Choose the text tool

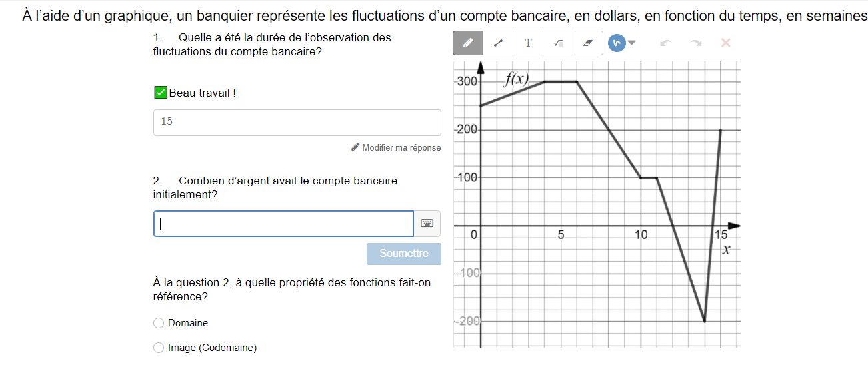(x=528, y=43)
